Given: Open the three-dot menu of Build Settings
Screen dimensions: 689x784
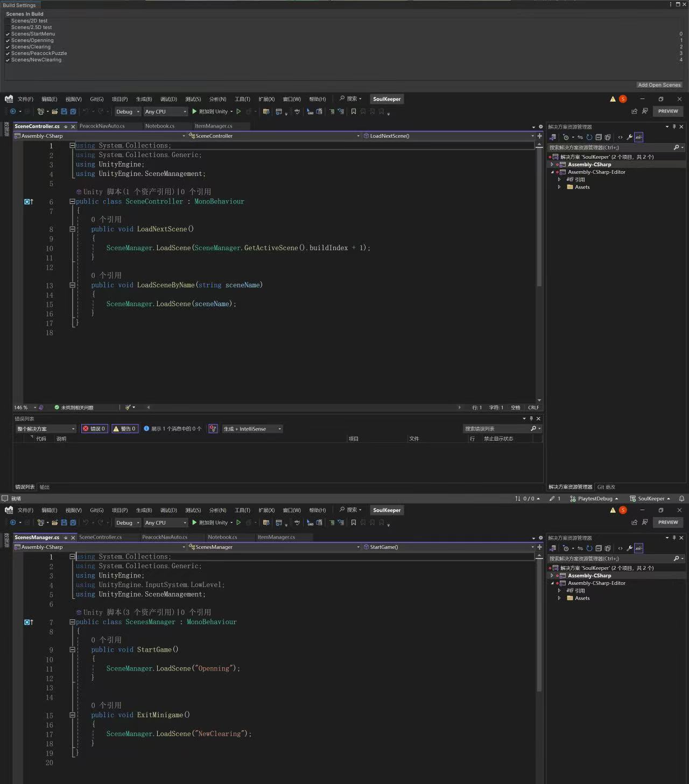Looking at the screenshot, I should coord(671,4).
